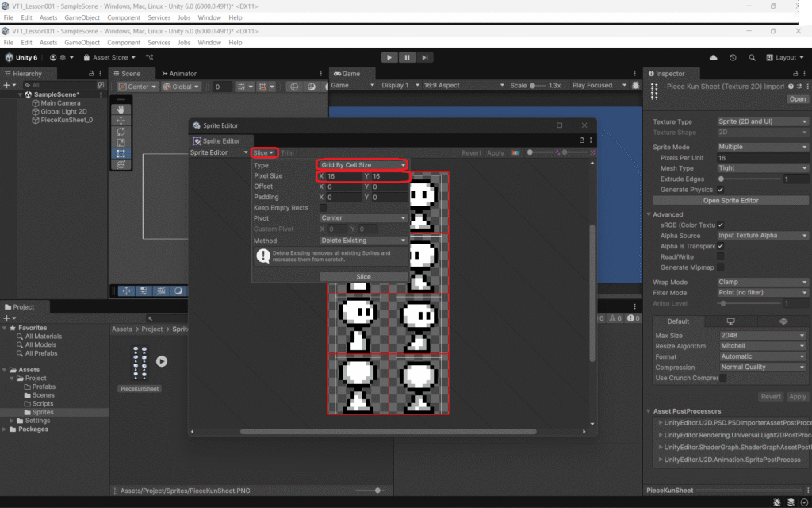Click the Pause button in the toolbar
Screen dimensions: 812x508
(x=407, y=57)
